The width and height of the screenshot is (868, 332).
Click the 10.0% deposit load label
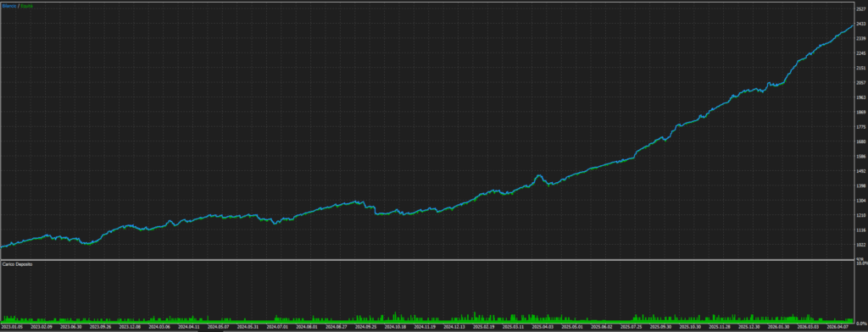click(861, 263)
